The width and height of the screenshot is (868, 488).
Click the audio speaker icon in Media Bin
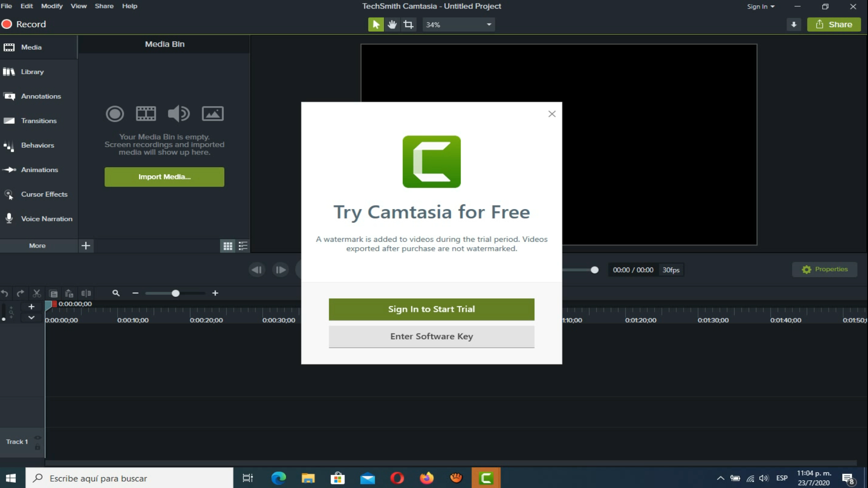179,113
